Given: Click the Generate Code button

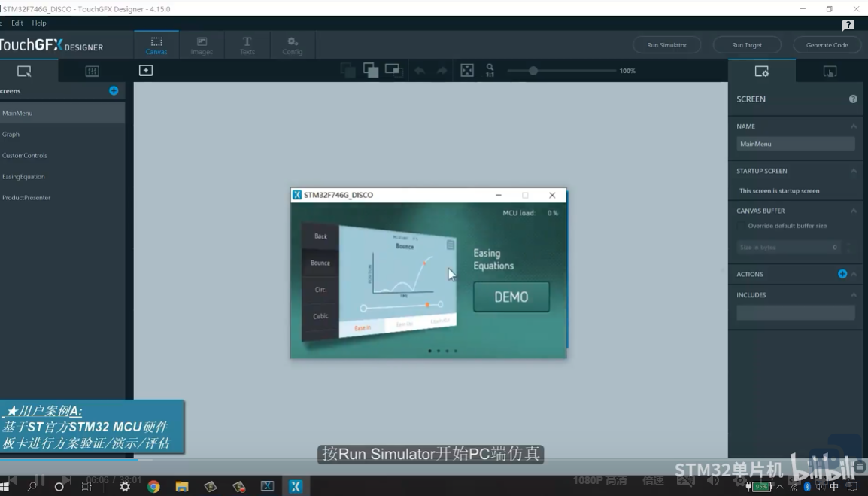Looking at the screenshot, I should tap(827, 45).
